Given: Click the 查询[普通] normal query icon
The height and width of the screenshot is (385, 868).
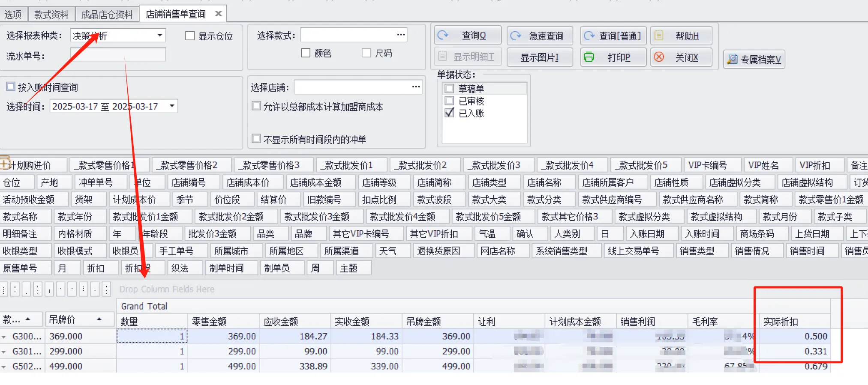Looking at the screenshot, I should pos(590,36).
